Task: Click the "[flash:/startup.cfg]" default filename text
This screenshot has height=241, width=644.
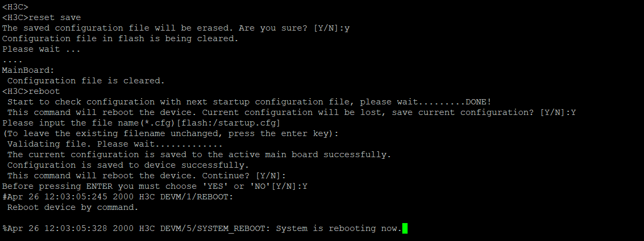Action: 228,123
